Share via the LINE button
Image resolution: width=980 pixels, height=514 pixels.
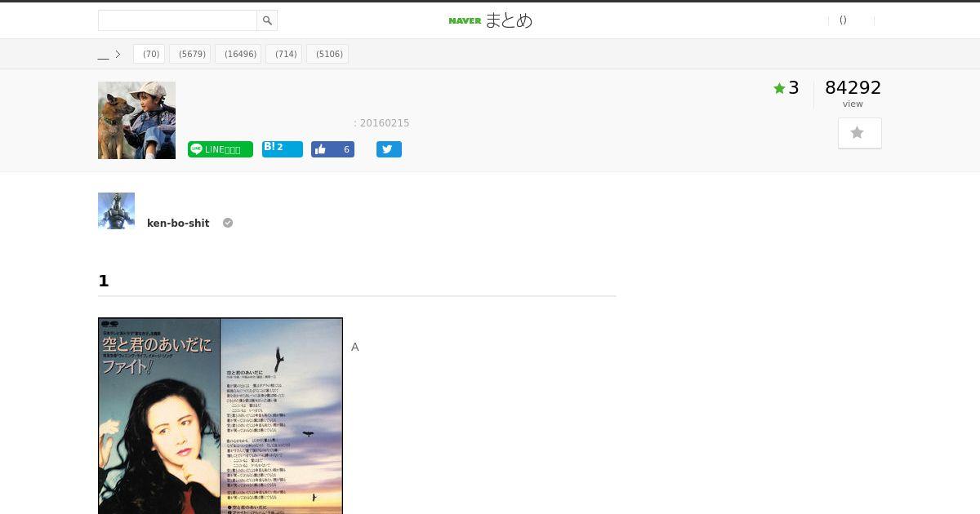click(220, 149)
